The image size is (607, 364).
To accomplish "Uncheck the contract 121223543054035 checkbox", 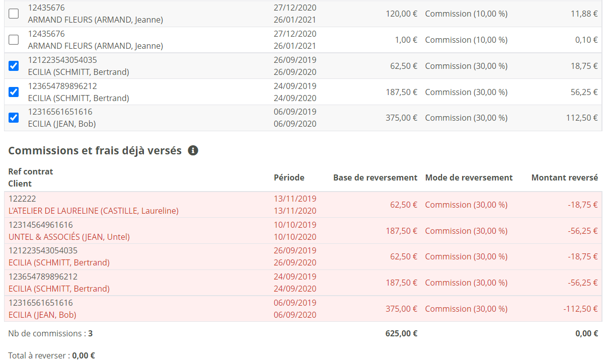I will point(14,66).
